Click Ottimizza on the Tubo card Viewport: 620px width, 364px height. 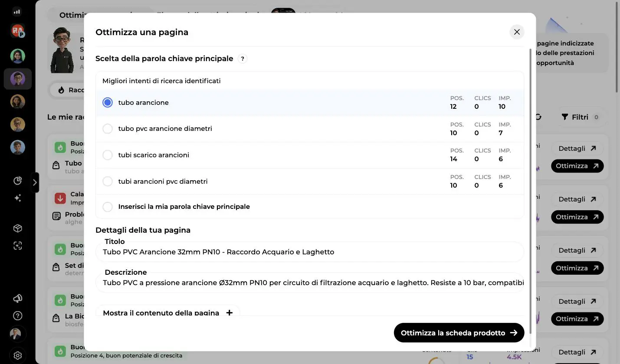tap(577, 166)
